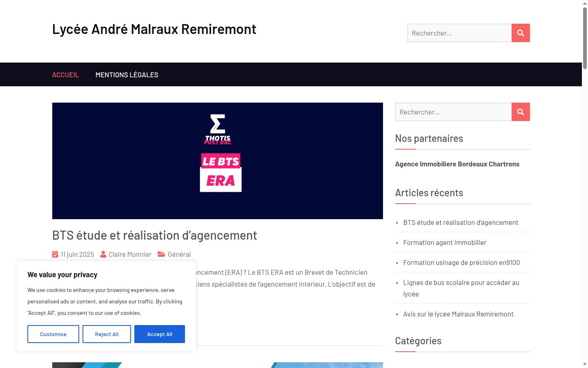Click the calendar icon beside 11 juin 2025
The image size is (588, 368).
(55, 254)
